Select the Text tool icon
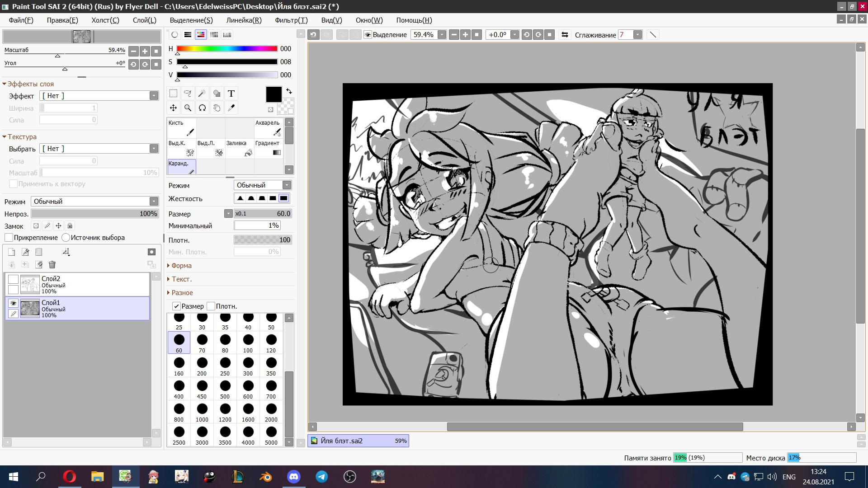 (231, 94)
